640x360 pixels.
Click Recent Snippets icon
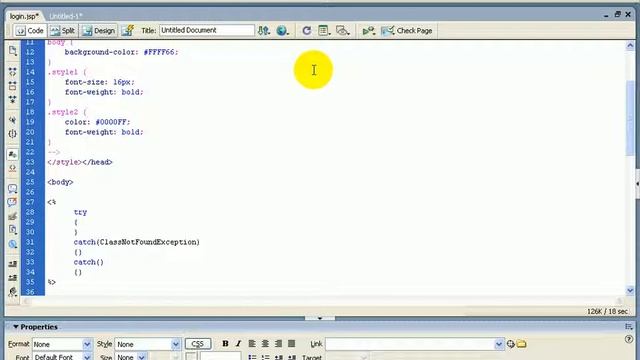click(13, 230)
